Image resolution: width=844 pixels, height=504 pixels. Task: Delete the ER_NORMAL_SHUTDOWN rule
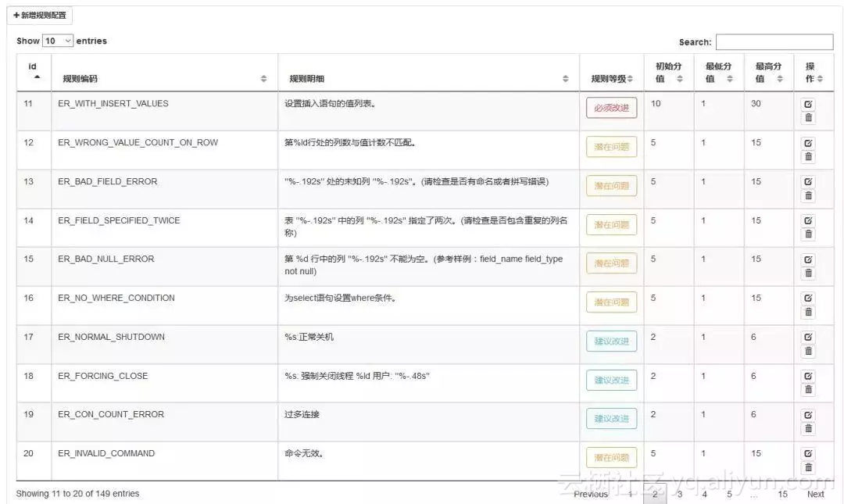coord(808,351)
